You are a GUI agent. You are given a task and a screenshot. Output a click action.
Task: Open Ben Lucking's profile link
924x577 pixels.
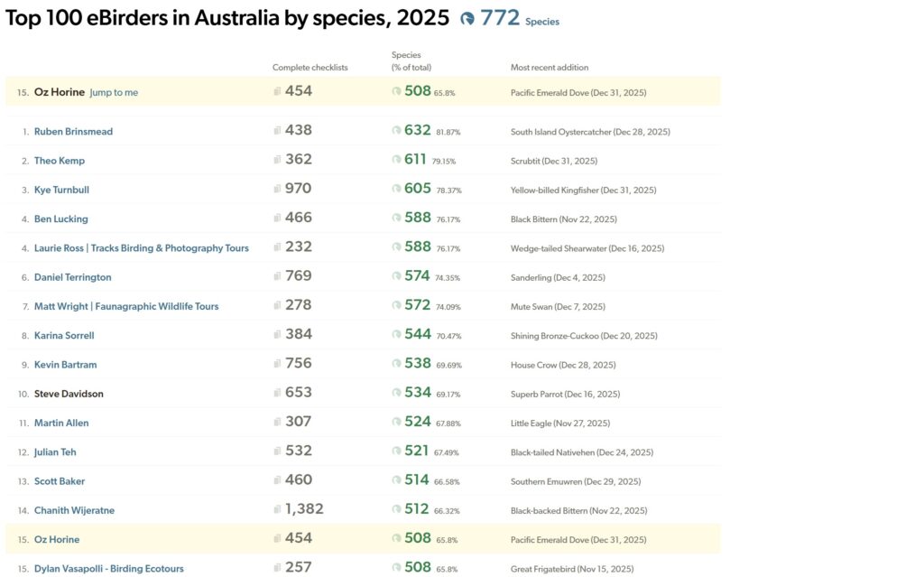60,219
